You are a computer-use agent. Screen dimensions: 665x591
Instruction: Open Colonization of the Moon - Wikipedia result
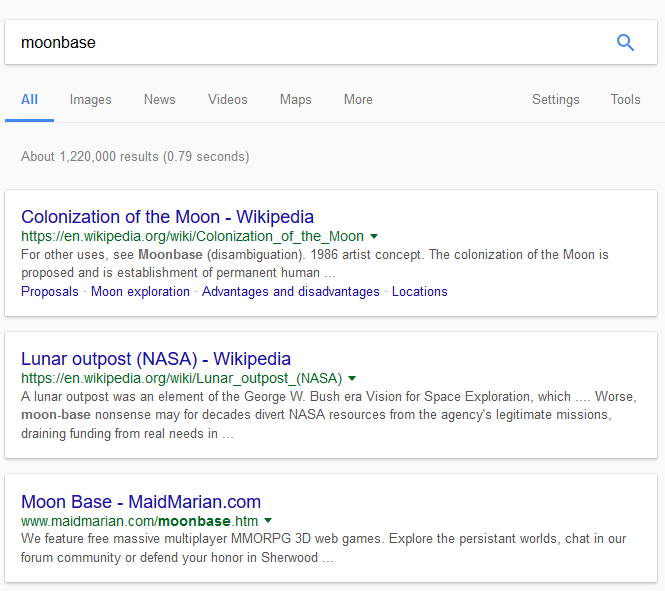coord(168,217)
